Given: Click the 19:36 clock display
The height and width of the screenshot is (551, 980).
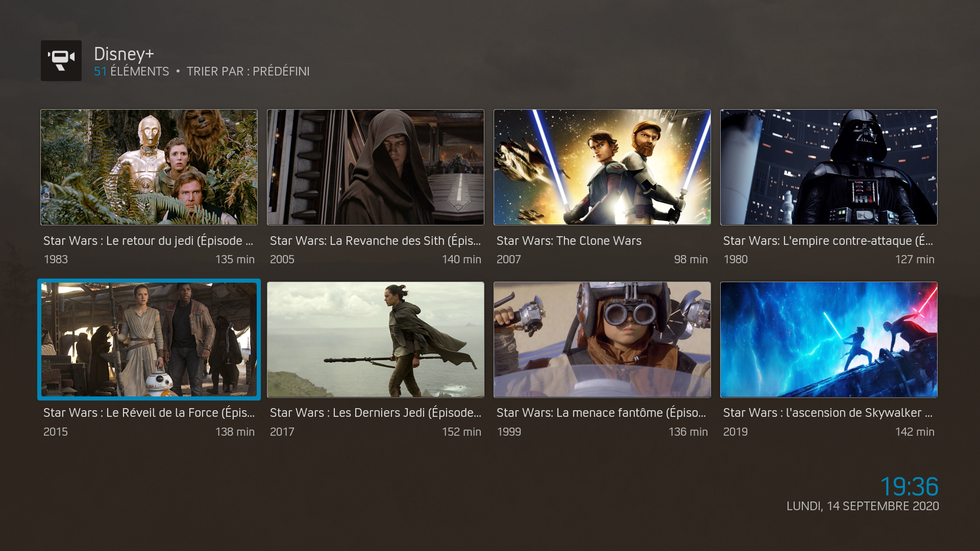Looking at the screenshot, I should coord(909,486).
